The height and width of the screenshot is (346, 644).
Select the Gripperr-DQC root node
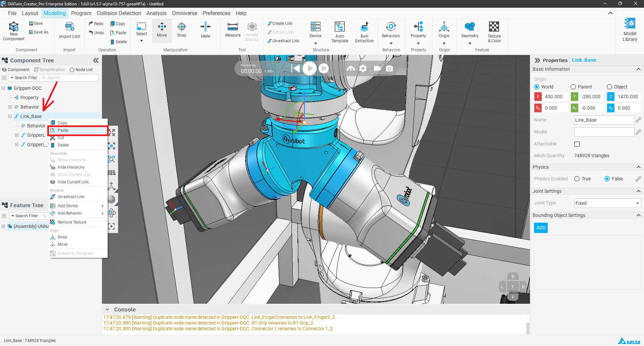click(x=28, y=88)
